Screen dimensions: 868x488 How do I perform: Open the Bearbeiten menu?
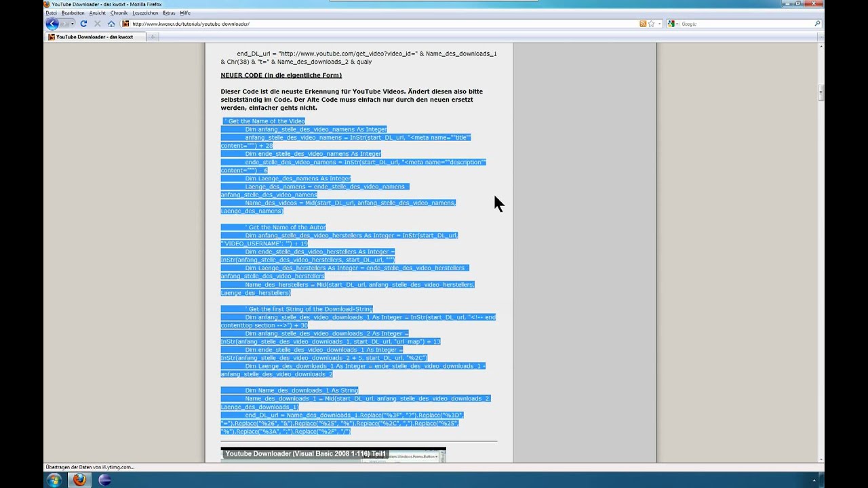pos(73,13)
